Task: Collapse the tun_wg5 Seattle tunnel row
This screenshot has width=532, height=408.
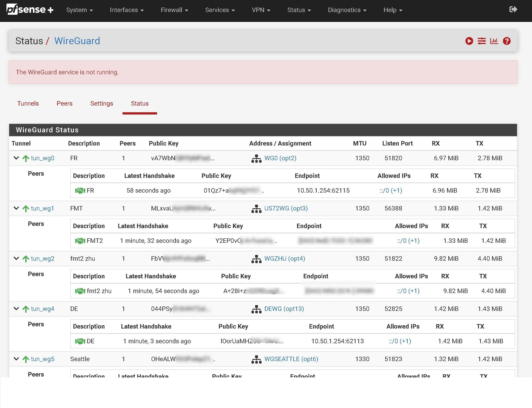Action: click(16, 359)
